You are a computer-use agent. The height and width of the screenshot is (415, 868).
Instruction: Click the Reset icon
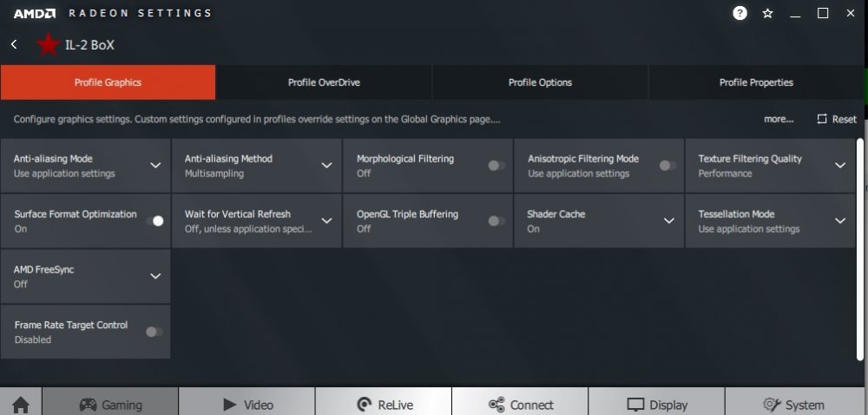(822, 119)
